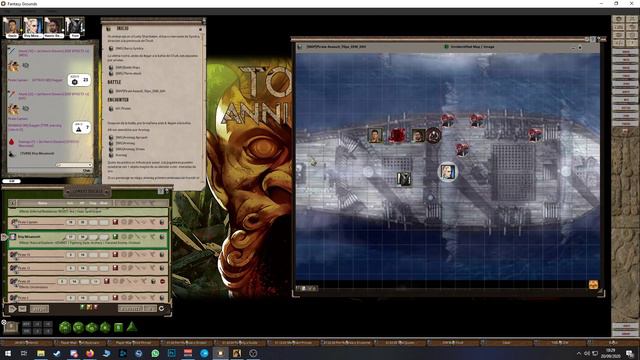Pick the green d8 die
The height and width of the screenshot is (360, 640).
point(105,327)
